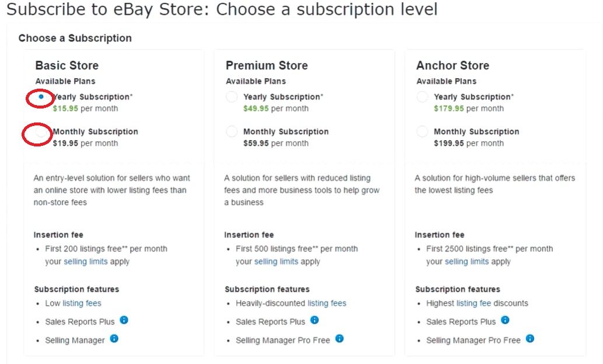Select Basic Store Yearly Subscription radio button
The width and height of the screenshot is (603, 364).
(41, 97)
